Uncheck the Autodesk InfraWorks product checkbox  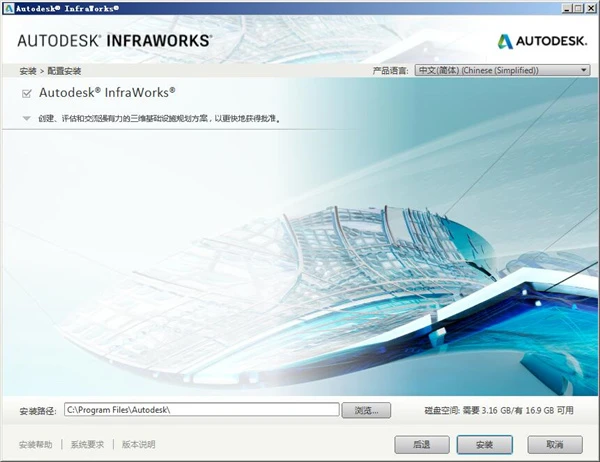coord(26,93)
